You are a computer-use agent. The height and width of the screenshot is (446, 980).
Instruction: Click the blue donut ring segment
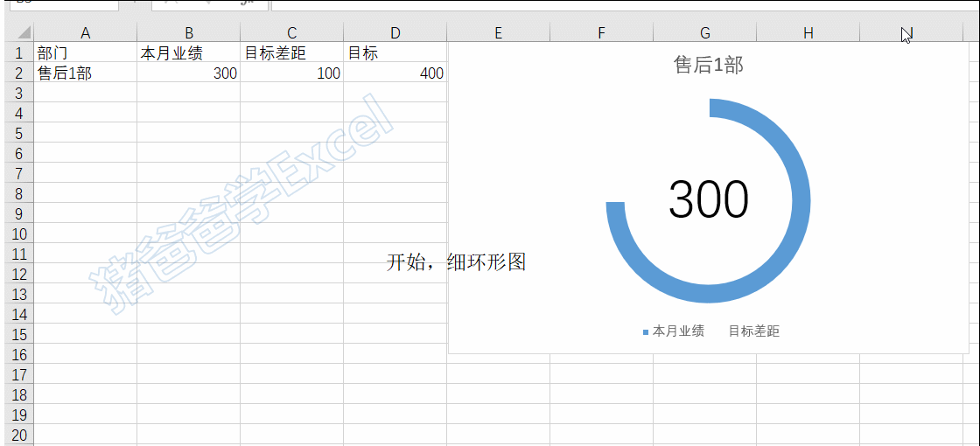801,201
